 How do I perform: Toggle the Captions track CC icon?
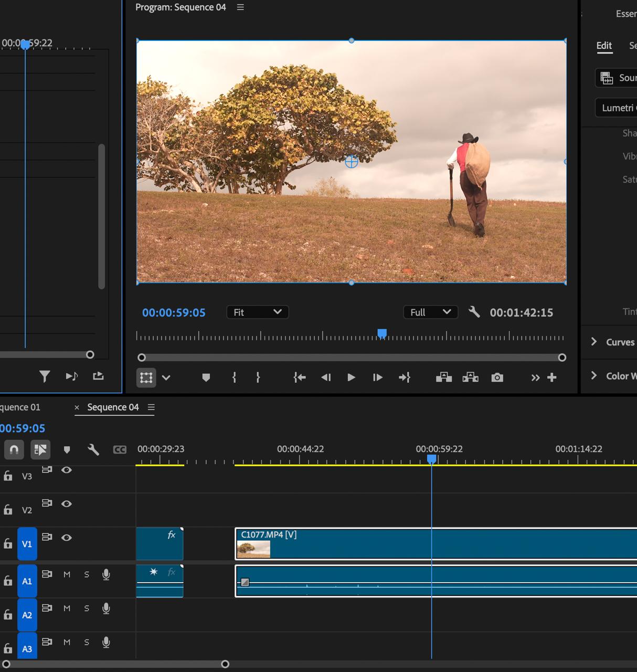pyautogui.click(x=120, y=450)
